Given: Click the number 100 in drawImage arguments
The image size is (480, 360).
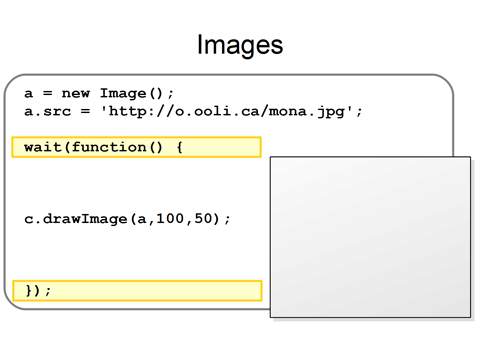Looking at the screenshot, I should click(170, 219).
